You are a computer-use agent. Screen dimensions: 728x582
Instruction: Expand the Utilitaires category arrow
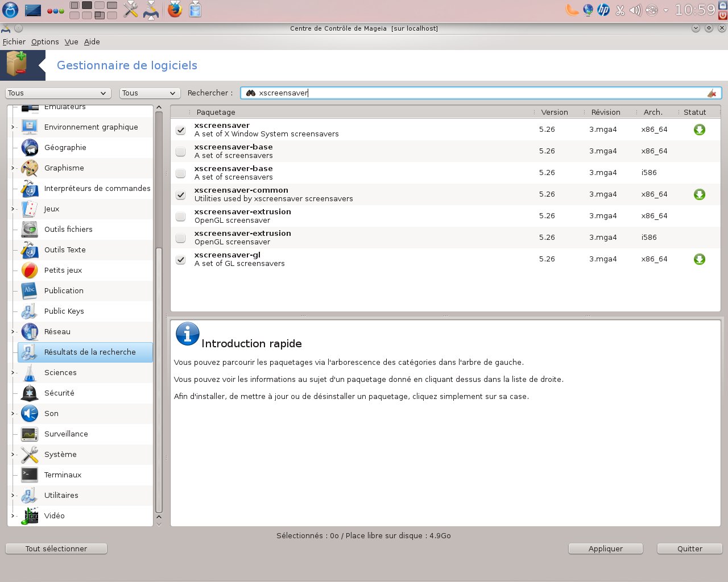pos(13,496)
